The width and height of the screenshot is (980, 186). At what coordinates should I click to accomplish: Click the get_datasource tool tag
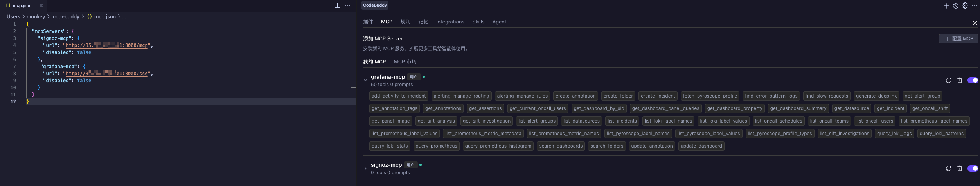pyautogui.click(x=851, y=108)
